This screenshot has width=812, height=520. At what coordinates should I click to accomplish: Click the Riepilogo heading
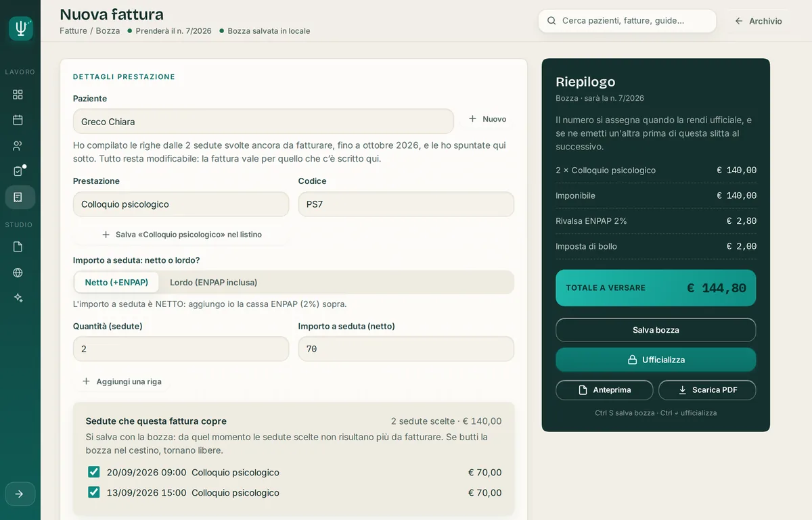pyautogui.click(x=585, y=82)
